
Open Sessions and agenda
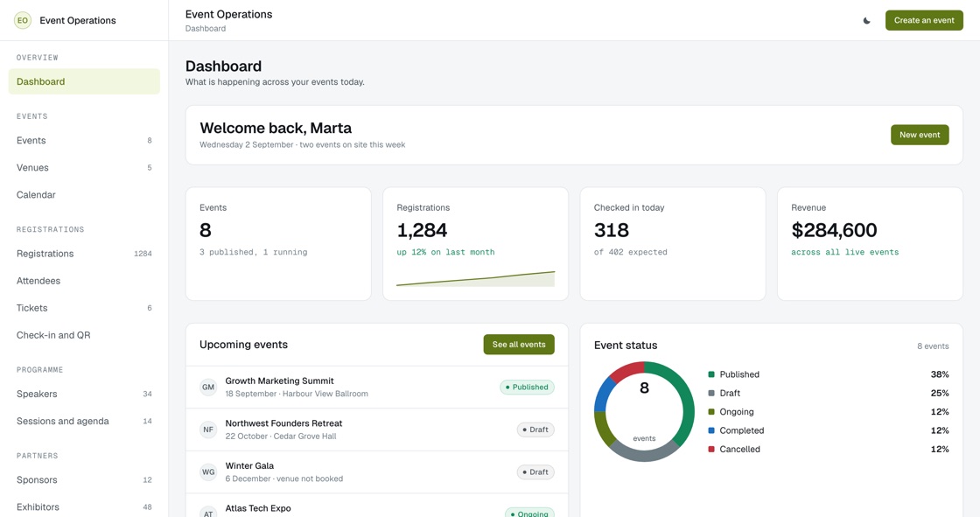point(84,422)
